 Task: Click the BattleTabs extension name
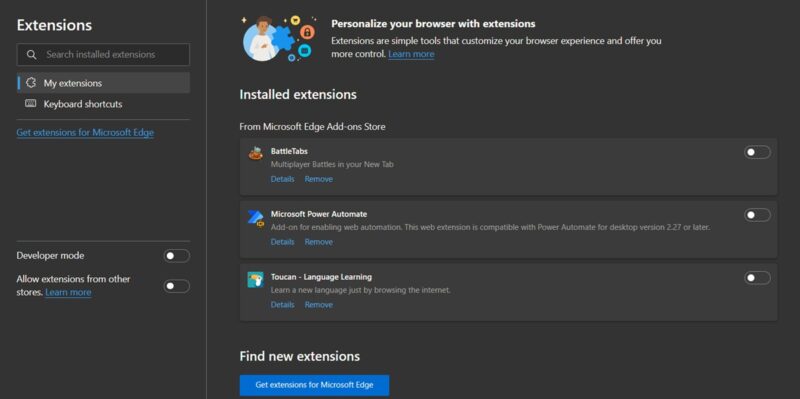pos(289,151)
